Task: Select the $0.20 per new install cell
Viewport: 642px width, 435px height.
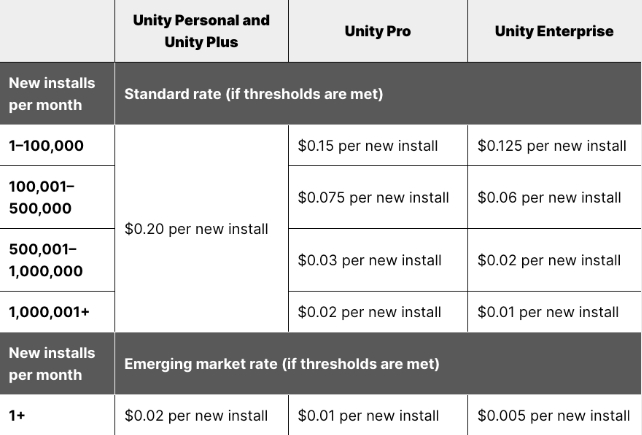Action: [x=196, y=229]
